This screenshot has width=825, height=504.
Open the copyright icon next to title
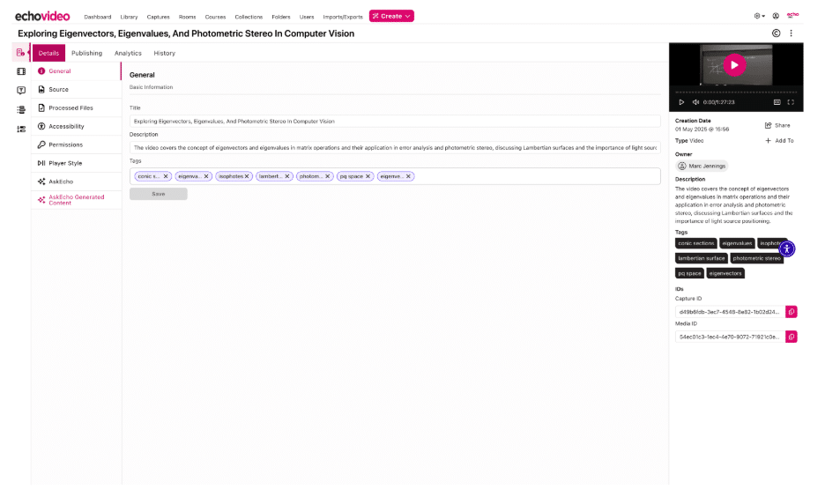[776, 33]
